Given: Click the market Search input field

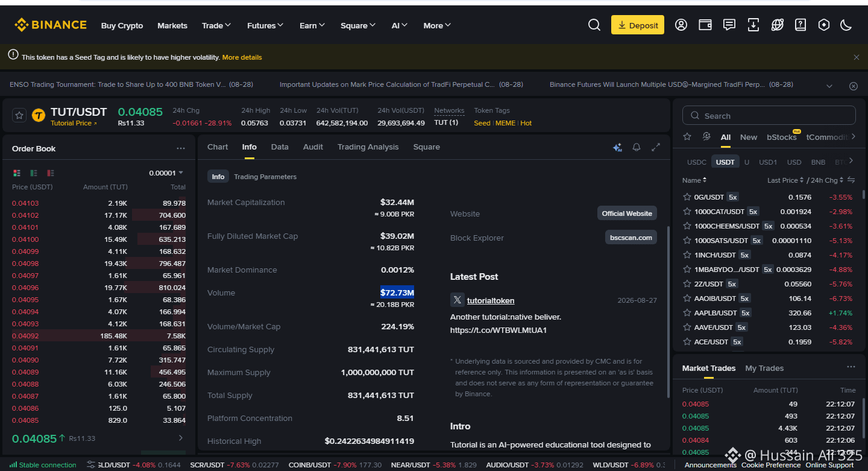Looking at the screenshot, I should pos(769,115).
